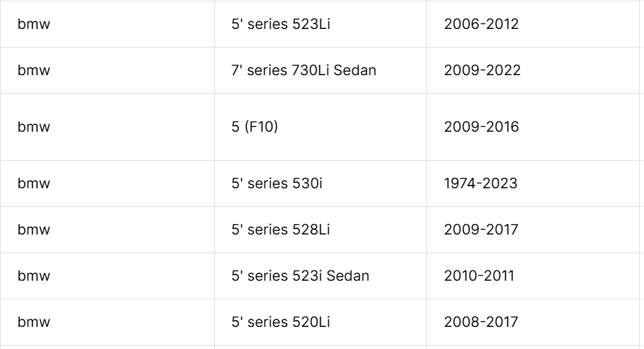Select the 5 (F10) model cell
644x349 pixels.
320,127
